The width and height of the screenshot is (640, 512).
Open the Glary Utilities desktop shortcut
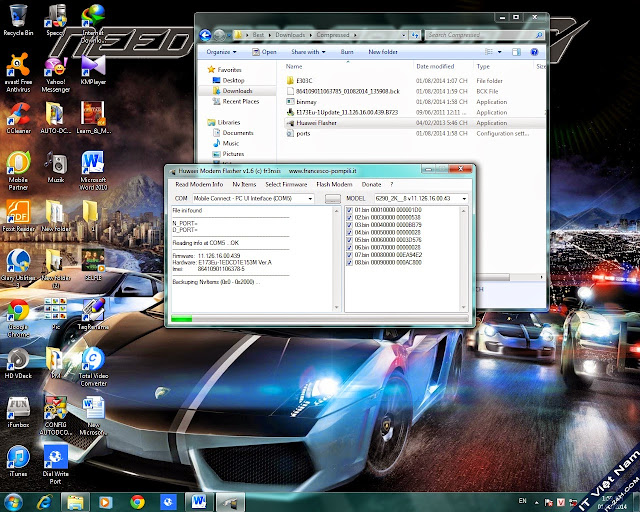coord(18,269)
